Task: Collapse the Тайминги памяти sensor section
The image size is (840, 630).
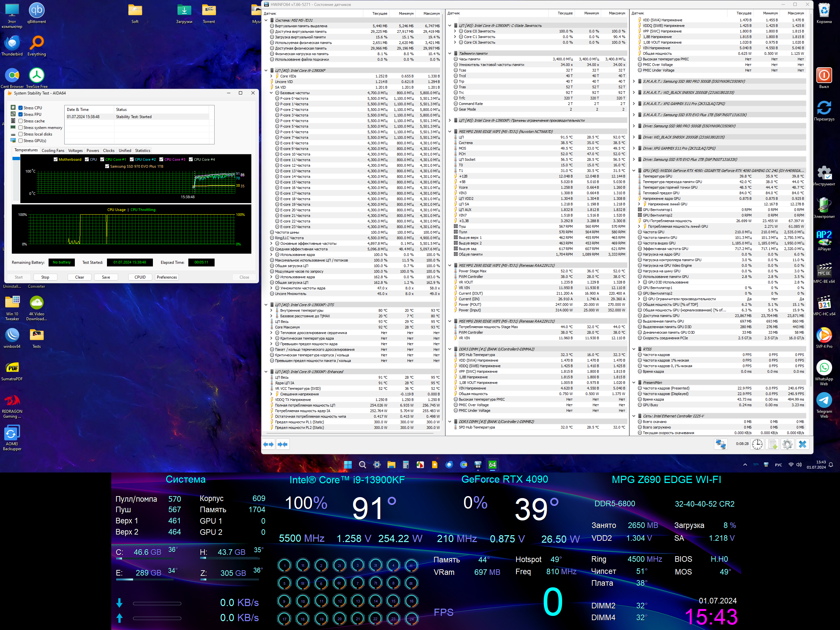Action: [450, 53]
